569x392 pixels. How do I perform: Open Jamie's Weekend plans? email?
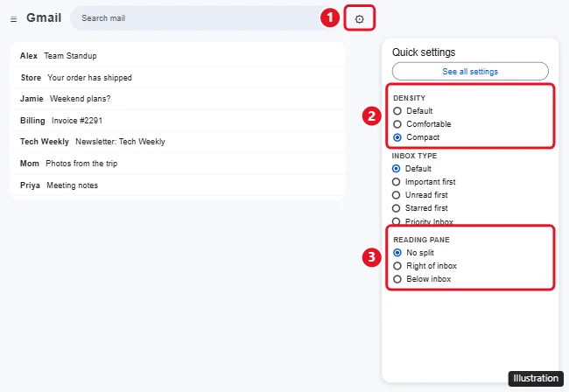tap(177, 99)
